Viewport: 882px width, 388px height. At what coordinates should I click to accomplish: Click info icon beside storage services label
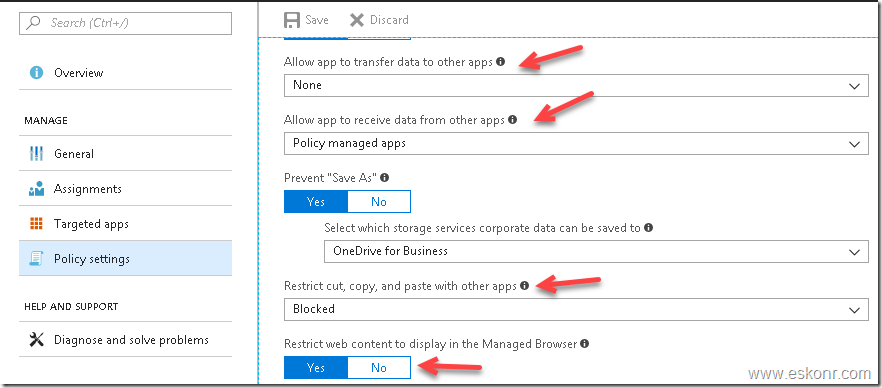click(x=649, y=228)
